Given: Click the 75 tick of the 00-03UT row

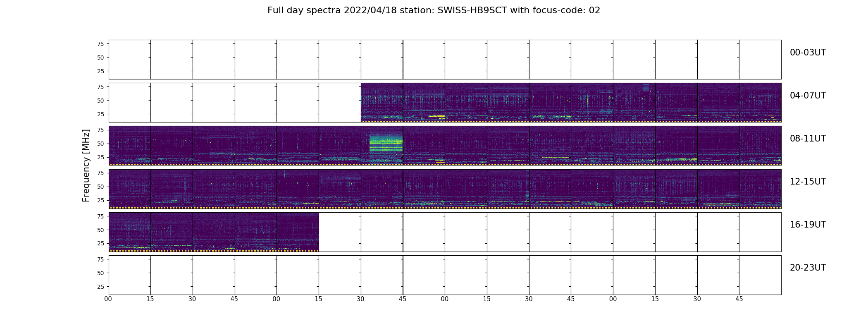Looking at the screenshot, I should (x=100, y=44).
